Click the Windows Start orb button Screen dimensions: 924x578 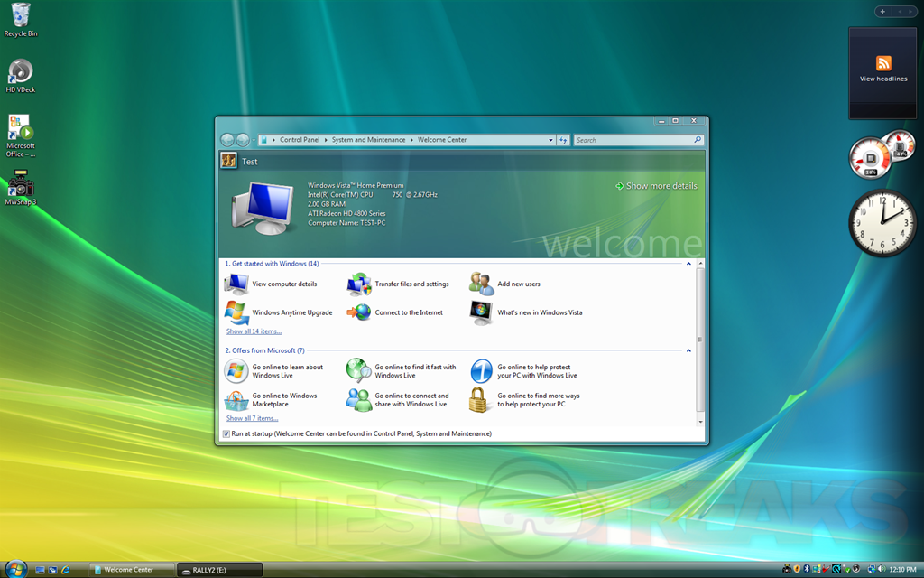tap(16, 569)
